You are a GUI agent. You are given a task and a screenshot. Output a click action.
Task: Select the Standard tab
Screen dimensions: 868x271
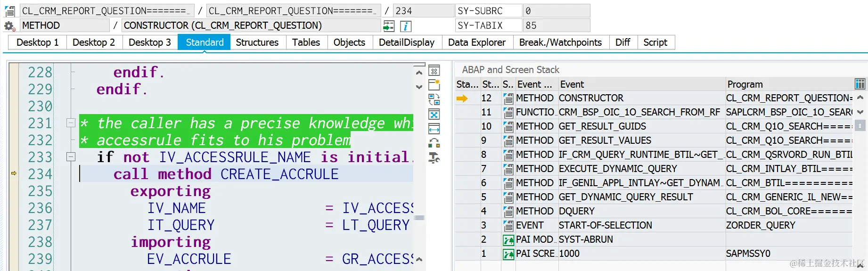(x=205, y=42)
